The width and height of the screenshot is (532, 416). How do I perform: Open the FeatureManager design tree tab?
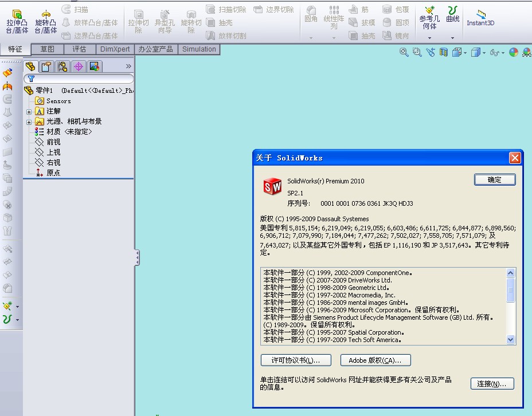(x=30, y=66)
